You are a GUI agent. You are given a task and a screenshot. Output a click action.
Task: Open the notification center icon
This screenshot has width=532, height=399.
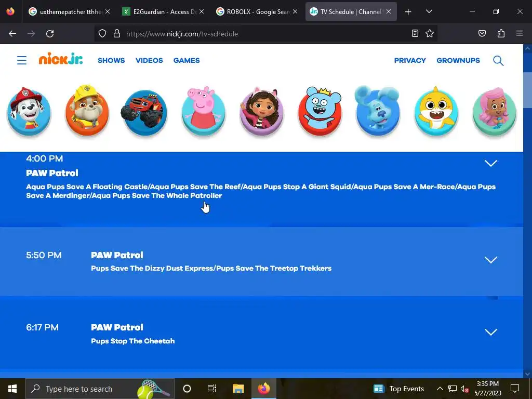point(515,389)
